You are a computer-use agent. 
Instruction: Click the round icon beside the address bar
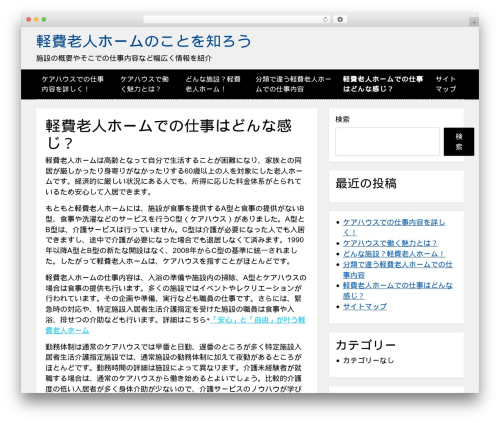click(x=340, y=20)
